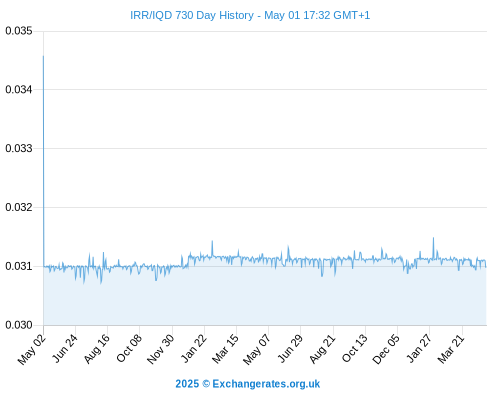Viewport: 495px width, 400px height.
Task: Select the Jan 27 x-axis label
Action: [x=419, y=348]
